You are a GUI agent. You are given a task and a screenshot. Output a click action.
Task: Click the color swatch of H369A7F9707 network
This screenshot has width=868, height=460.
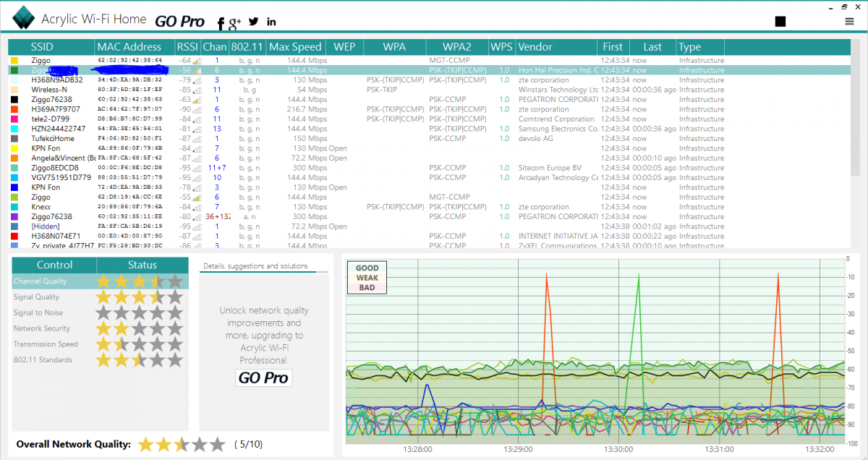pos(14,109)
